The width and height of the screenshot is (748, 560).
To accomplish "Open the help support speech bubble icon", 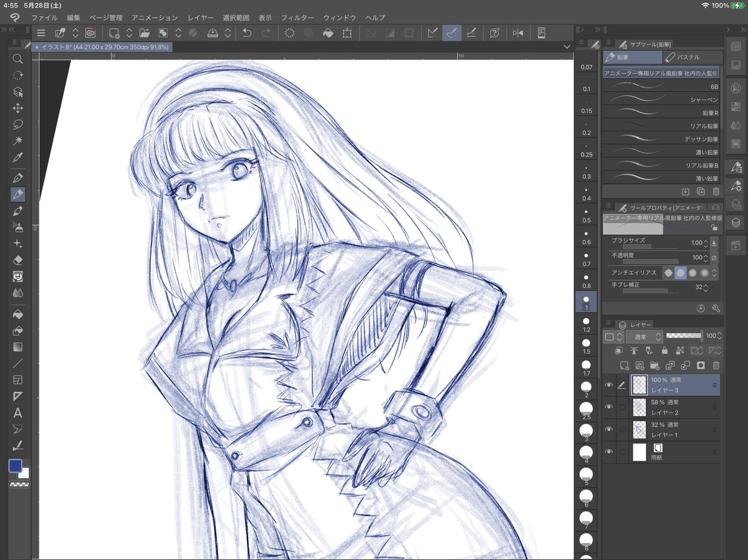I will (x=494, y=33).
